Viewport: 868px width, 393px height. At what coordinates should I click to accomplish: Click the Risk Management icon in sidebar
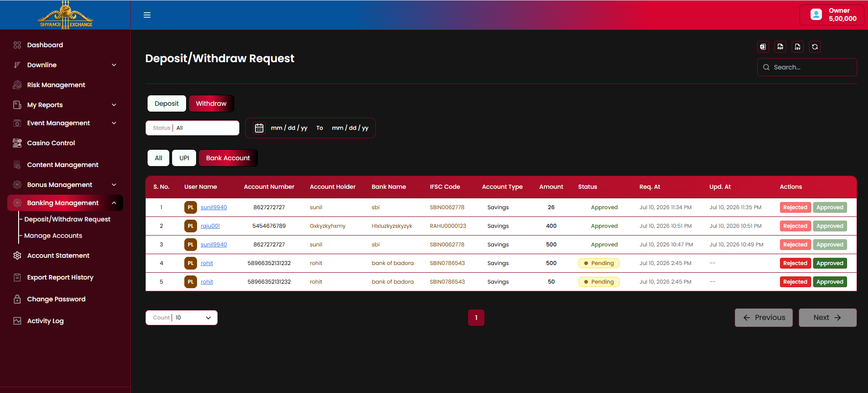(17, 85)
